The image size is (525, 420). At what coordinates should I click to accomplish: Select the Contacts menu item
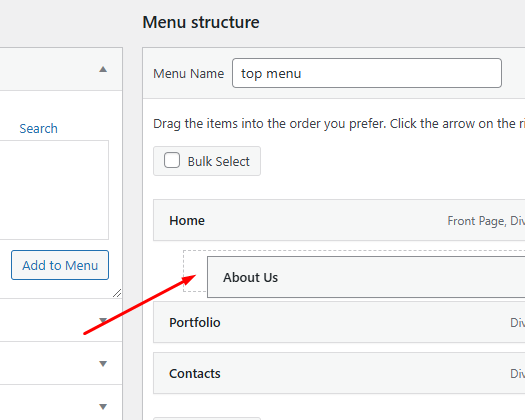[339, 373]
